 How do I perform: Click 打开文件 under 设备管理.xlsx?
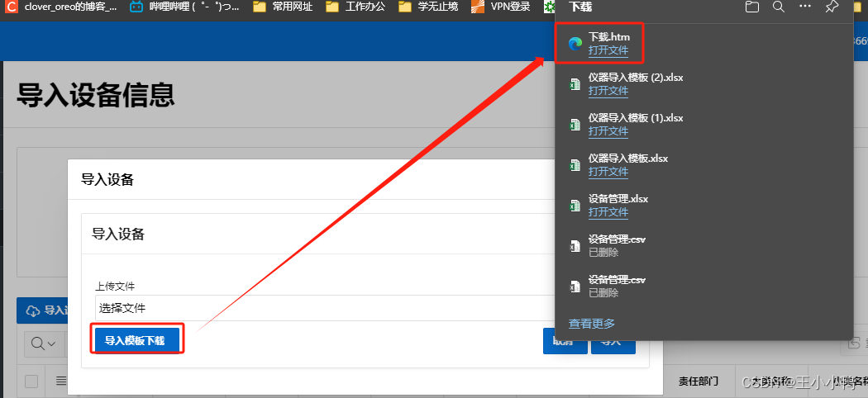[x=608, y=211]
